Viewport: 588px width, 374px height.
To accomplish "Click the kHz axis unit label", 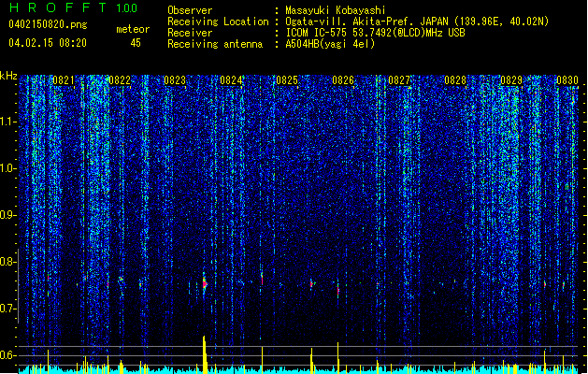I will coord(8,76).
